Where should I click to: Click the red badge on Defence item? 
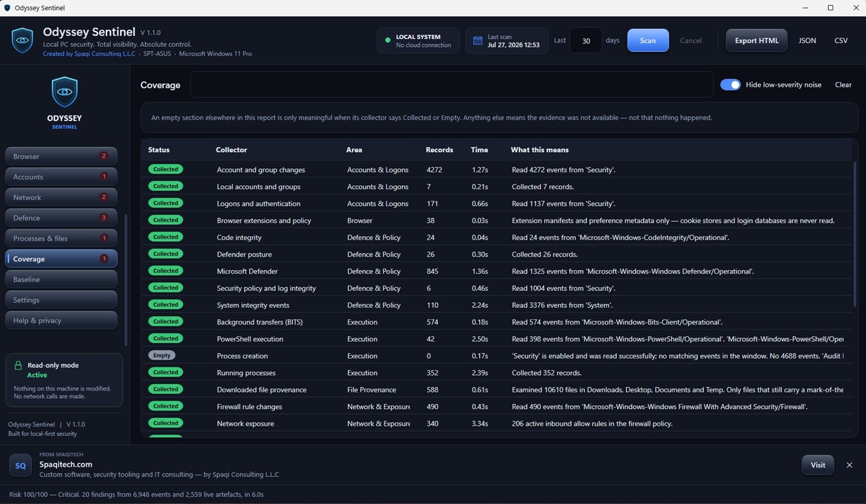pyautogui.click(x=104, y=218)
